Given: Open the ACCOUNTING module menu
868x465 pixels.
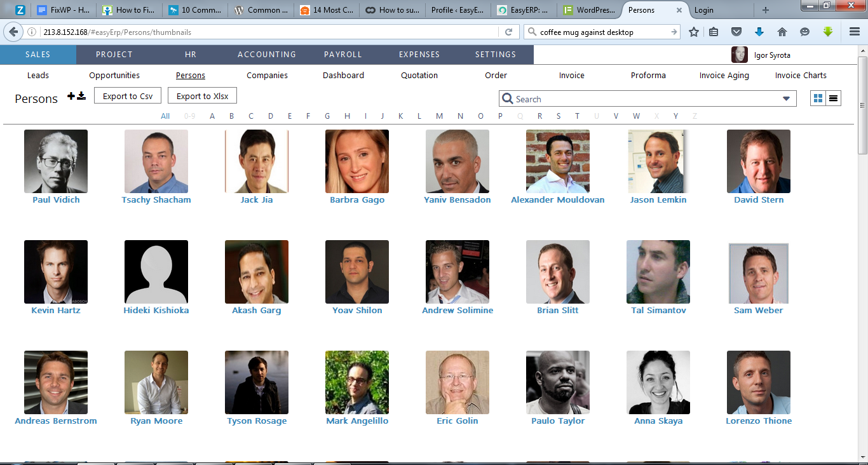Looking at the screenshot, I should coord(267,55).
